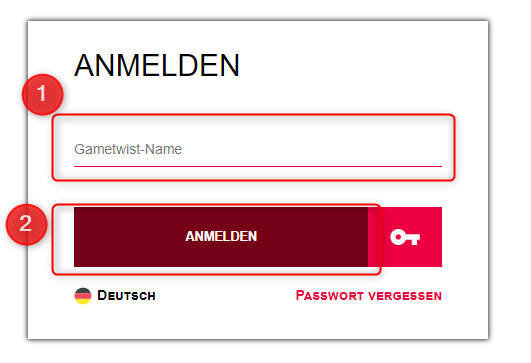Click the Gametwist-Name placeholder text
This screenshot has width=531, height=363.
pyautogui.click(x=128, y=149)
